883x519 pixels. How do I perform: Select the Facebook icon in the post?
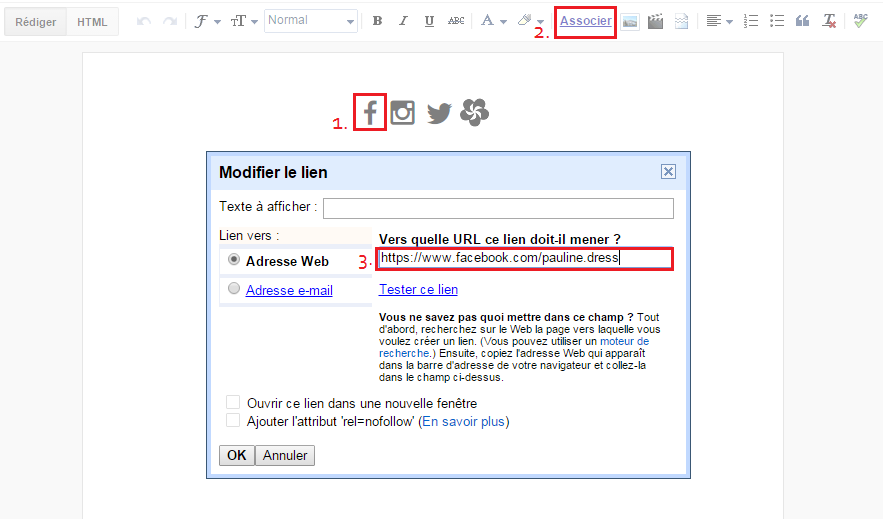[370, 113]
